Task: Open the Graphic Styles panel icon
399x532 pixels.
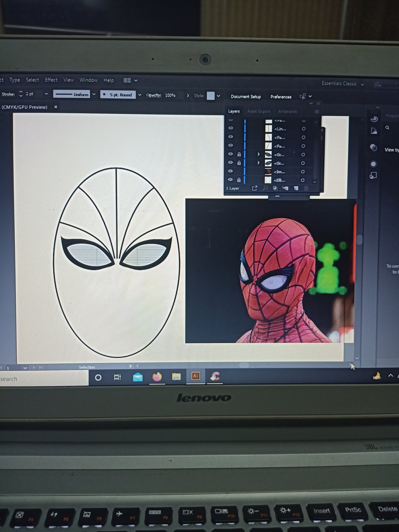Action: pyautogui.click(x=373, y=176)
